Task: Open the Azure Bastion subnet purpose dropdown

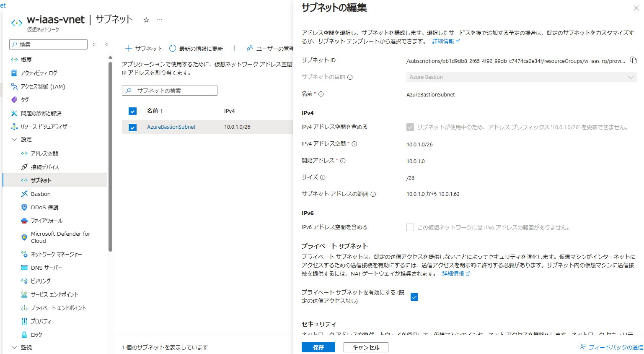Action: (x=521, y=77)
